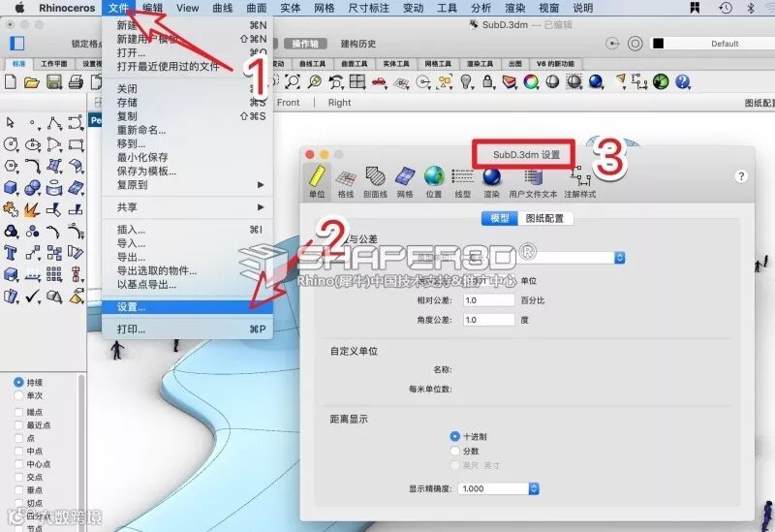Open the Linetype (线型) settings icon
The width and height of the screenshot is (775, 532).
click(463, 182)
